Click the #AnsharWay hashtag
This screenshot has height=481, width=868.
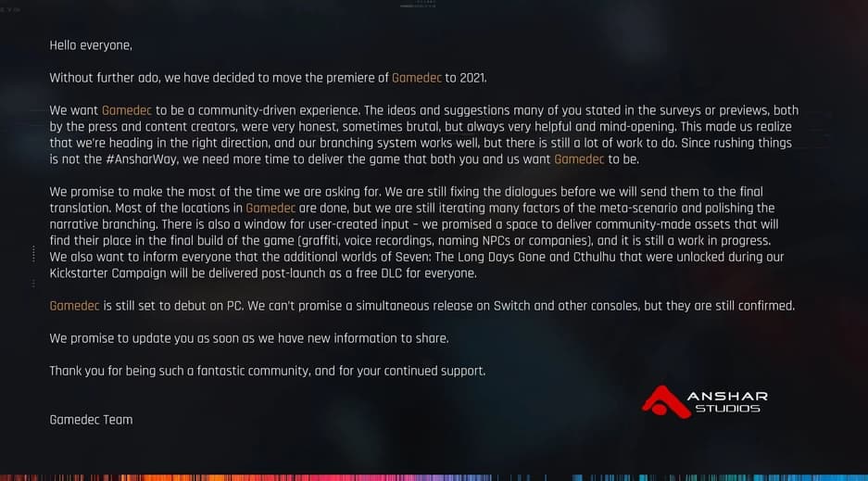coord(141,159)
